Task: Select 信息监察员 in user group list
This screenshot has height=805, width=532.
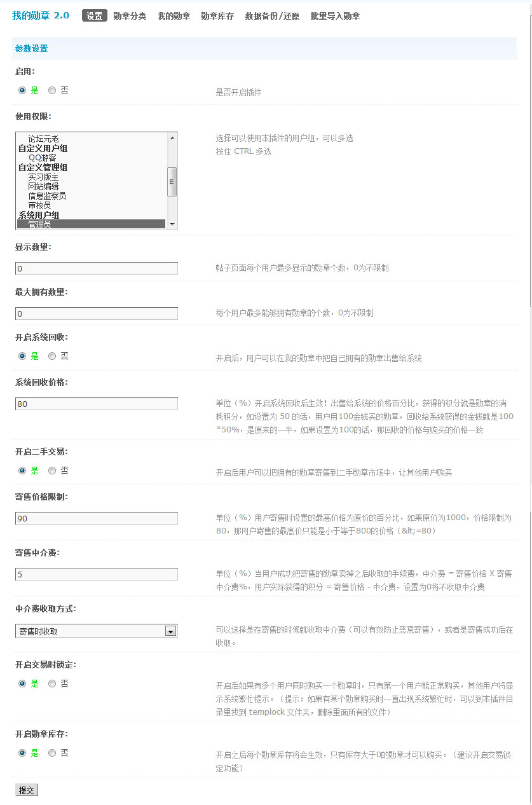Action: [x=47, y=196]
